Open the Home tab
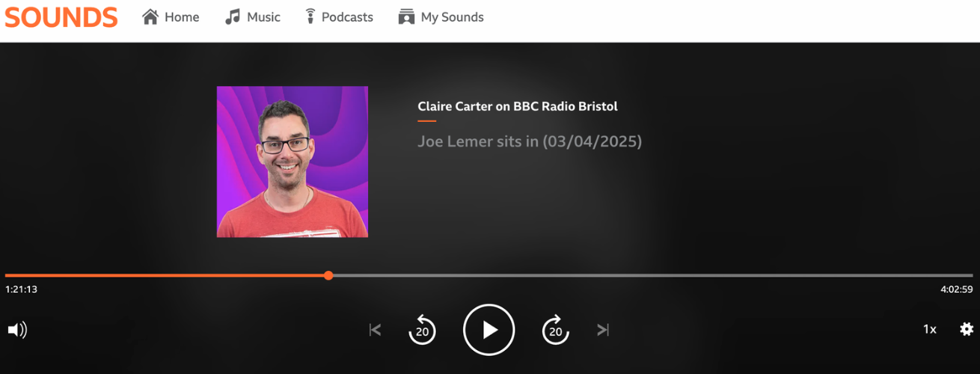Screen dimensions: 980x374 [x=171, y=16]
